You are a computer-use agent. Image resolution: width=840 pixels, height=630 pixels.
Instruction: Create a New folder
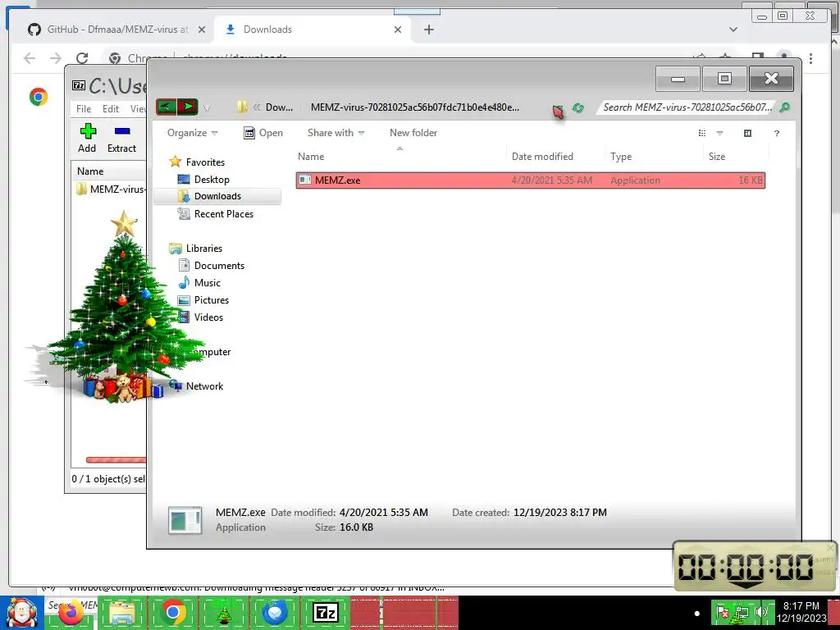413,133
